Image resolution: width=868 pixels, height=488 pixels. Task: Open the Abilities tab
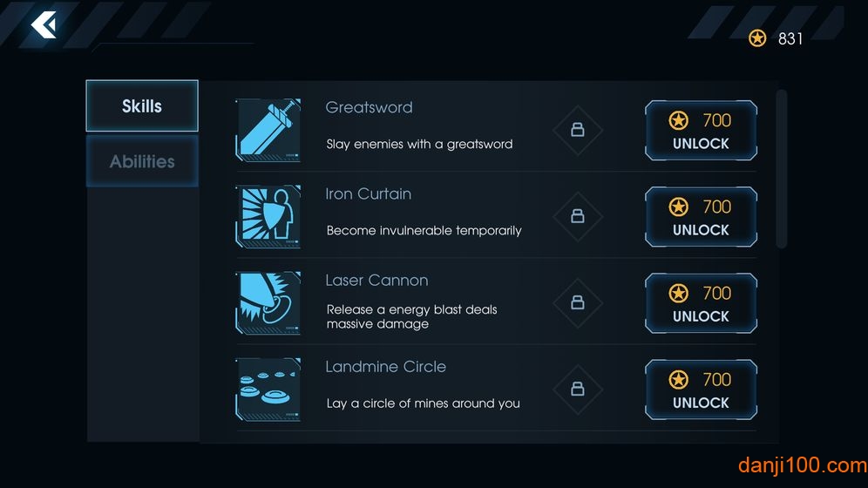click(x=142, y=161)
